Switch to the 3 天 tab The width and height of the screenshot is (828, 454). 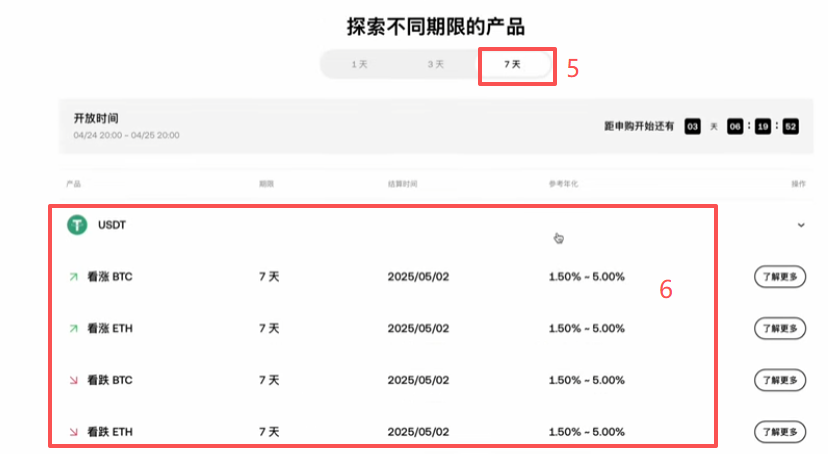pyautogui.click(x=436, y=64)
